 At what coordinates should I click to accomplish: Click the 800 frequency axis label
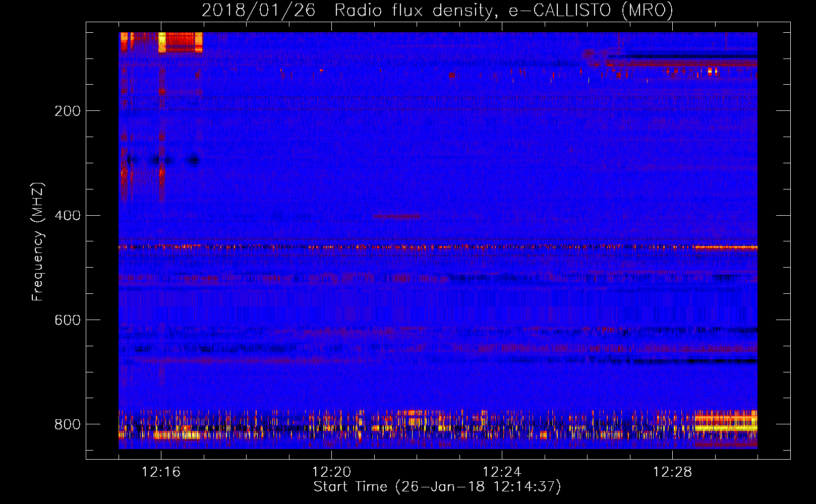67,425
